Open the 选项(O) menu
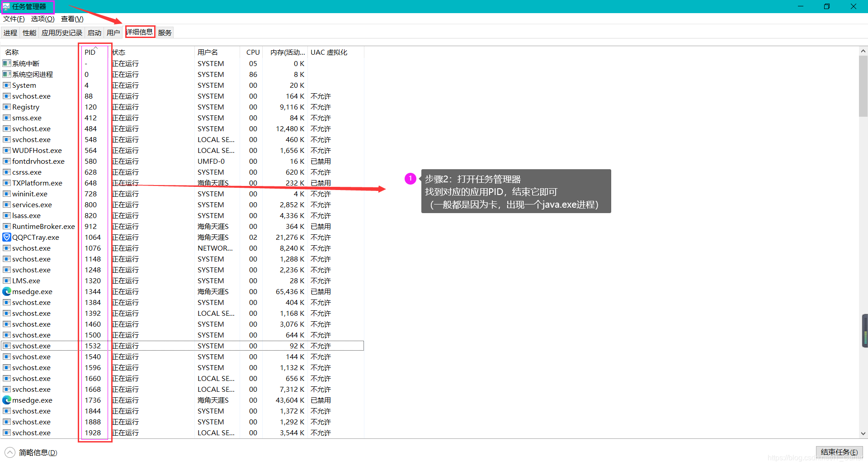This screenshot has height=466, width=868. point(42,19)
